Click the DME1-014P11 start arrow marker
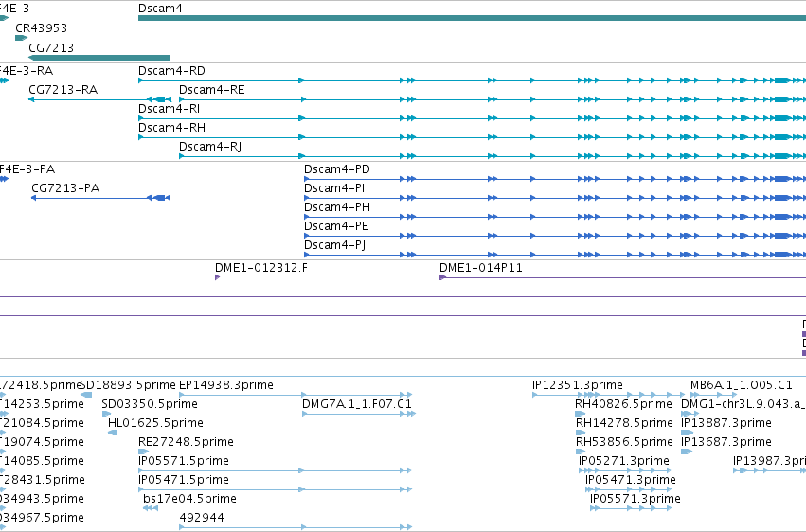The width and height of the screenshot is (806, 532). 442,277
